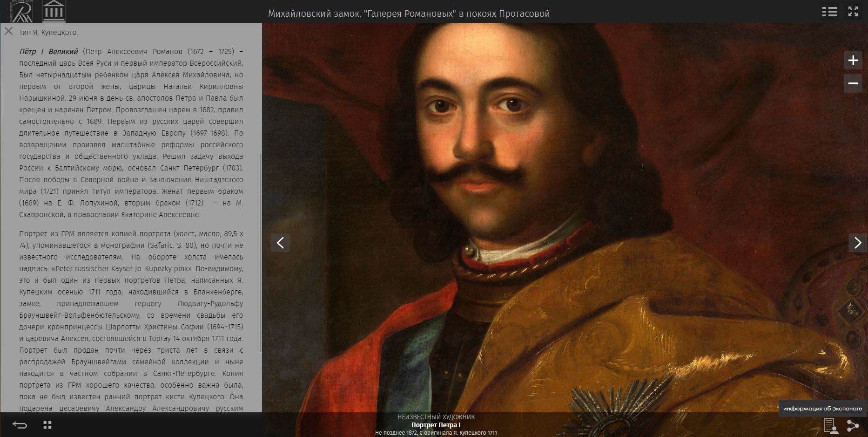Click the "информация об экспонате" tooltip
Viewport: 868px width, 437px height.
pyautogui.click(x=822, y=409)
